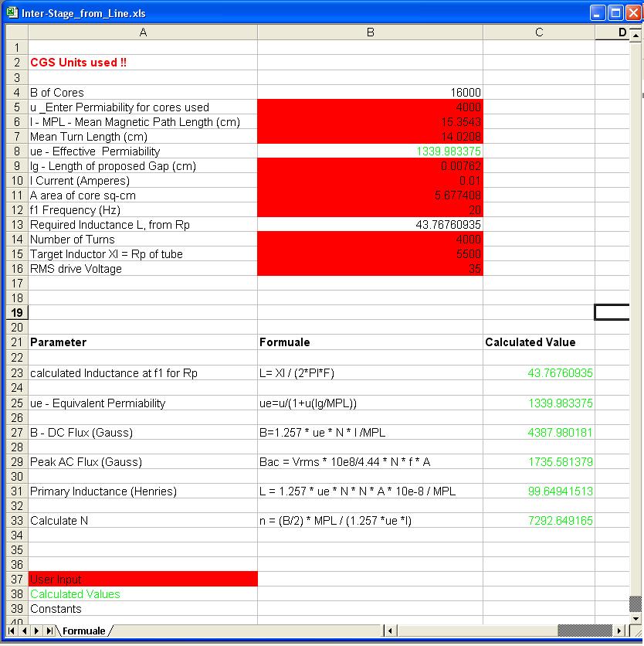Select 'Peak AC Flux (Gauss)' label

point(143,462)
